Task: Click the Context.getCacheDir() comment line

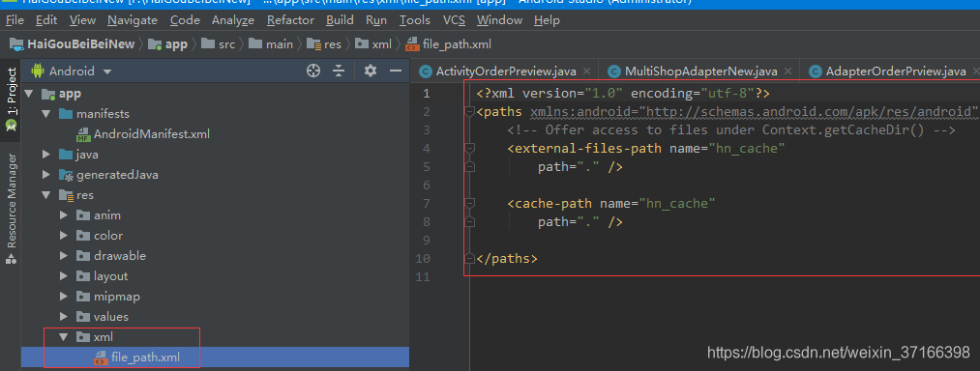Action: point(731,129)
